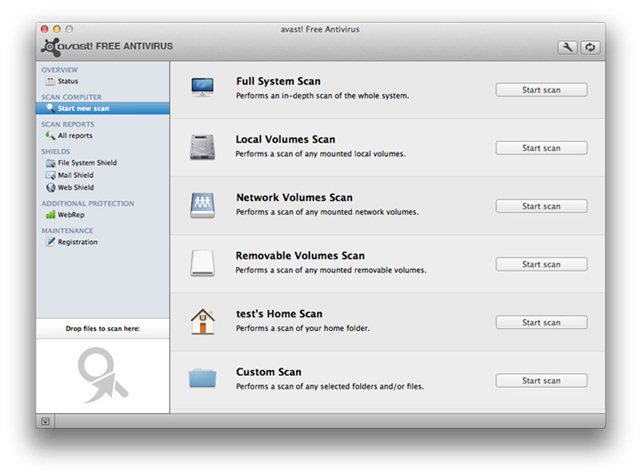This screenshot has width=640, height=476.
Task: Start scan for Custom Scan
Action: (541, 380)
